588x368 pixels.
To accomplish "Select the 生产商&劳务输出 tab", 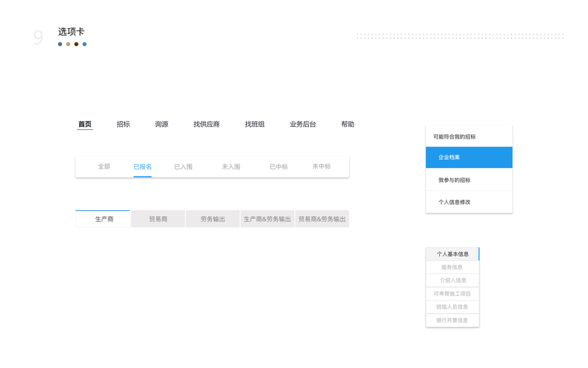I will pos(267,219).
